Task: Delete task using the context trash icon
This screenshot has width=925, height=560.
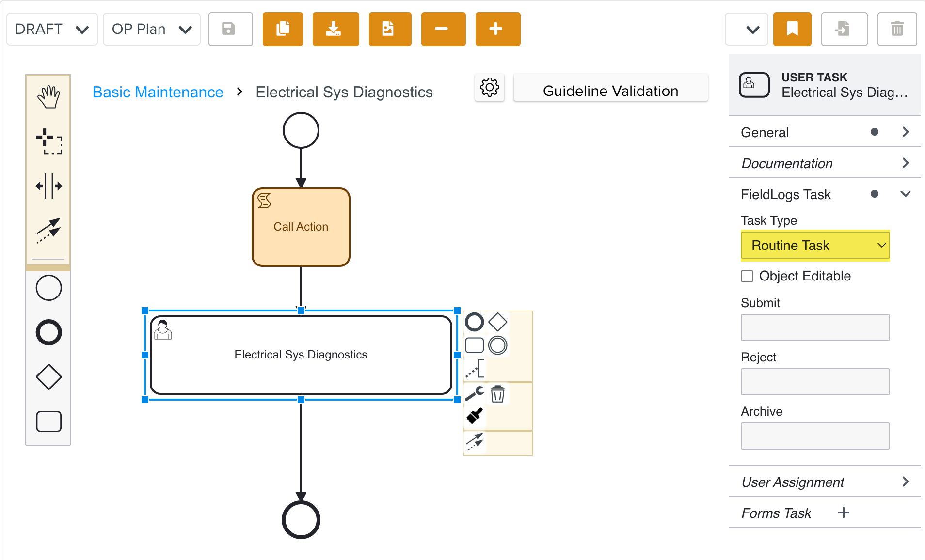Action: click(x=497, y=394)
